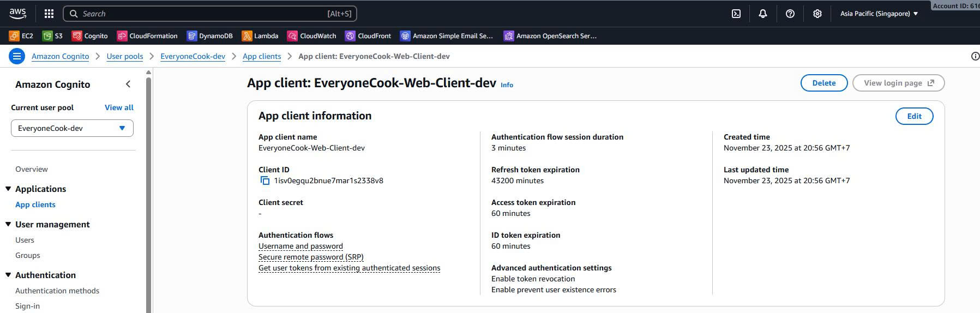
Task: Select App clients in sidebar
Action: (35, 204)
